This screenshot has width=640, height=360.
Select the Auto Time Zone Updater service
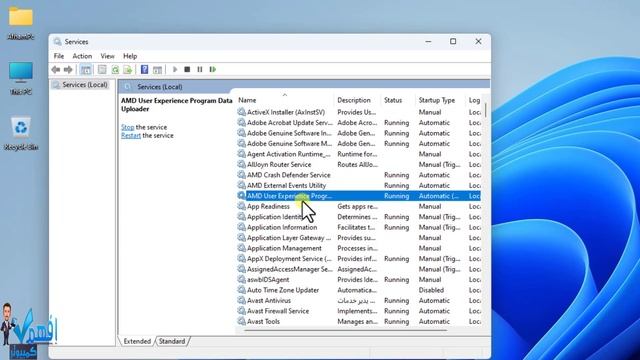tap(358, 290)
